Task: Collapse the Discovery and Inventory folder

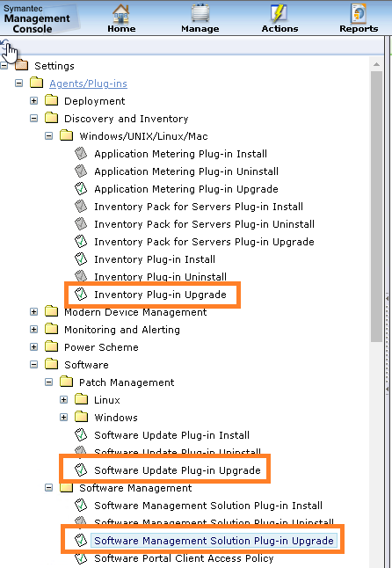Action: (33, 119)
